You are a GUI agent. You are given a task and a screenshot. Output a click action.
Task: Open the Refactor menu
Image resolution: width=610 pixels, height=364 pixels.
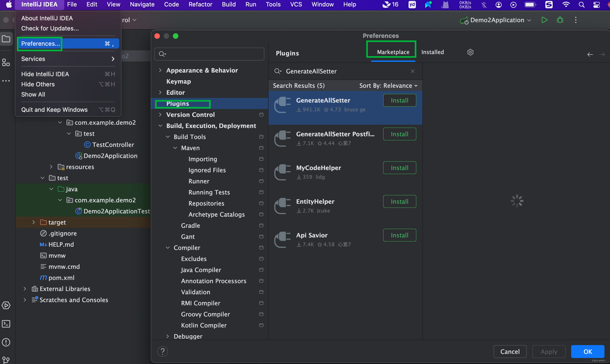(200, 4)
